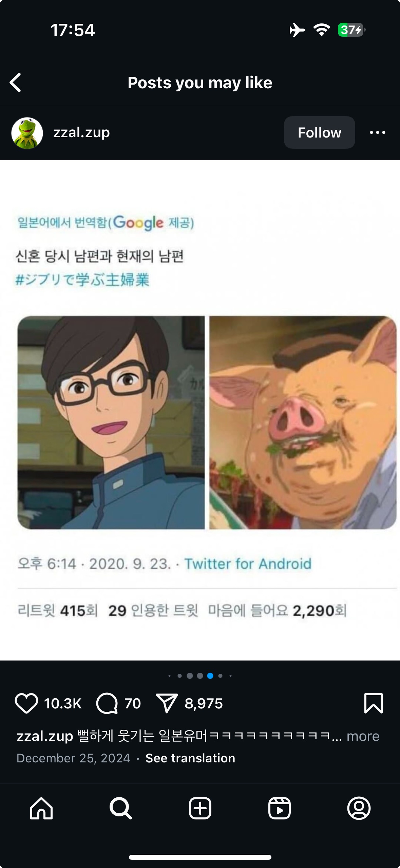Share post with paper plane icon
The height and width of the screenshot is (868, 400).
(x=167, y=703)
